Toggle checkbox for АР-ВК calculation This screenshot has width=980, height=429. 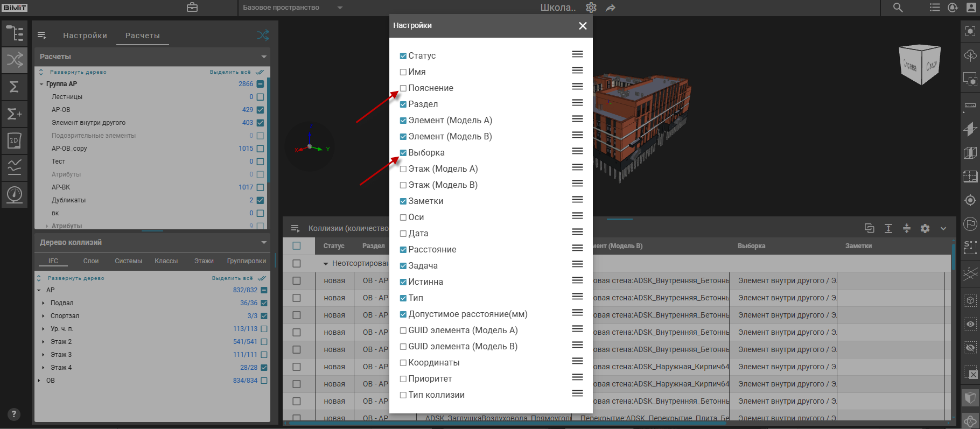pyautogui.click(x=261, y=187)
